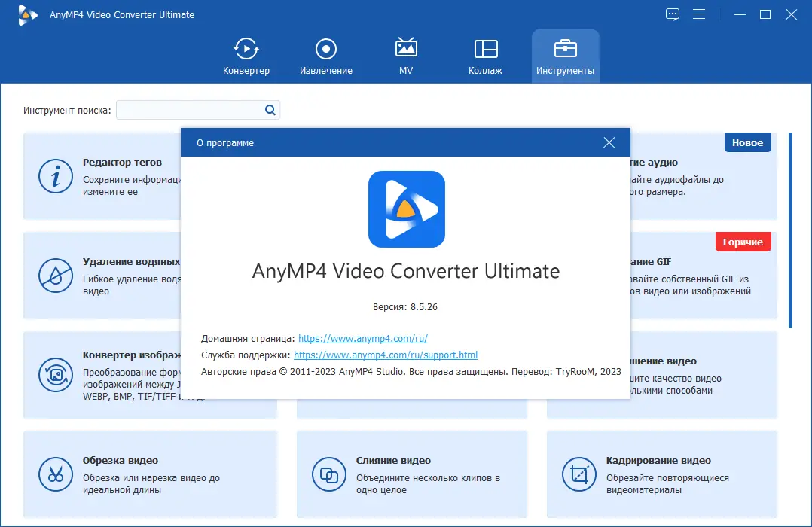Screen dimensions: 812x527
Task: Click the AnyMP4 logo in the about dialog
Action: click(407, 209)
